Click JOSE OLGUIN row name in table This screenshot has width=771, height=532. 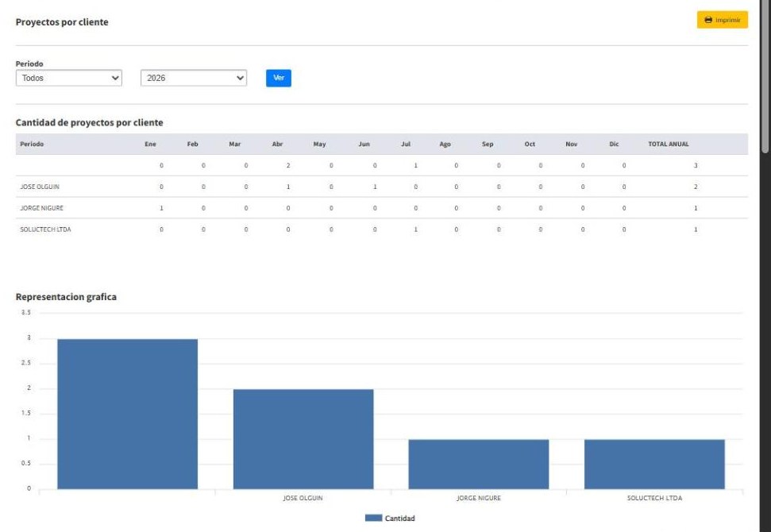(x=40, y=187)
